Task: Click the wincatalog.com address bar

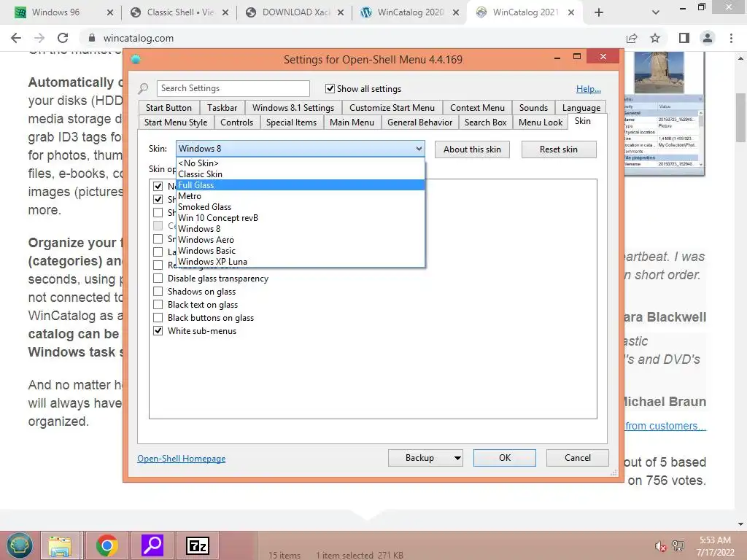Action: [x=352, y=38]
